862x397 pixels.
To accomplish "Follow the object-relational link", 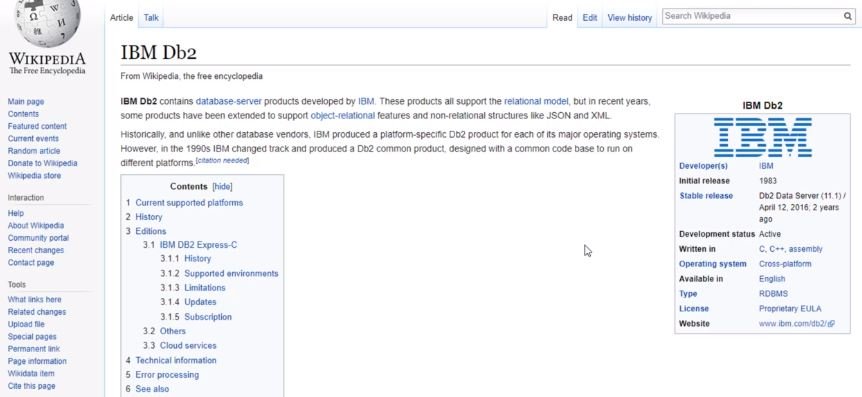I will click(342, 115).
